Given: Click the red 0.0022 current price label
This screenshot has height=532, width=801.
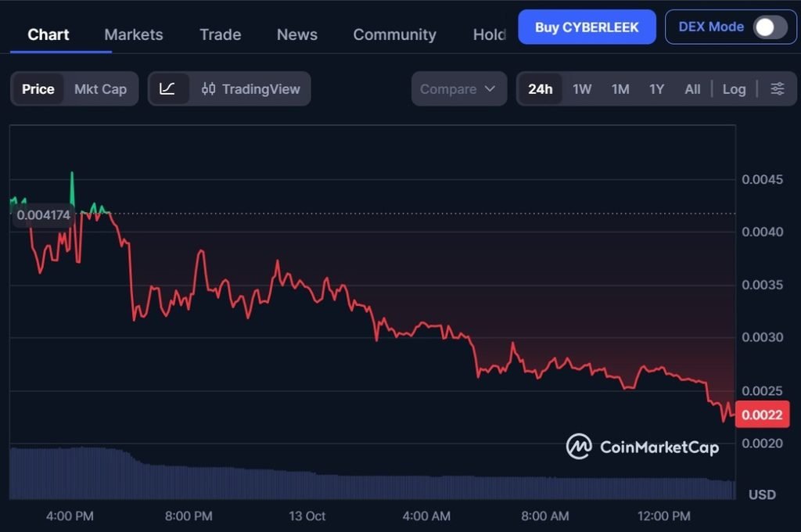Looking at the screenshot, I should [x=762, y=415].
